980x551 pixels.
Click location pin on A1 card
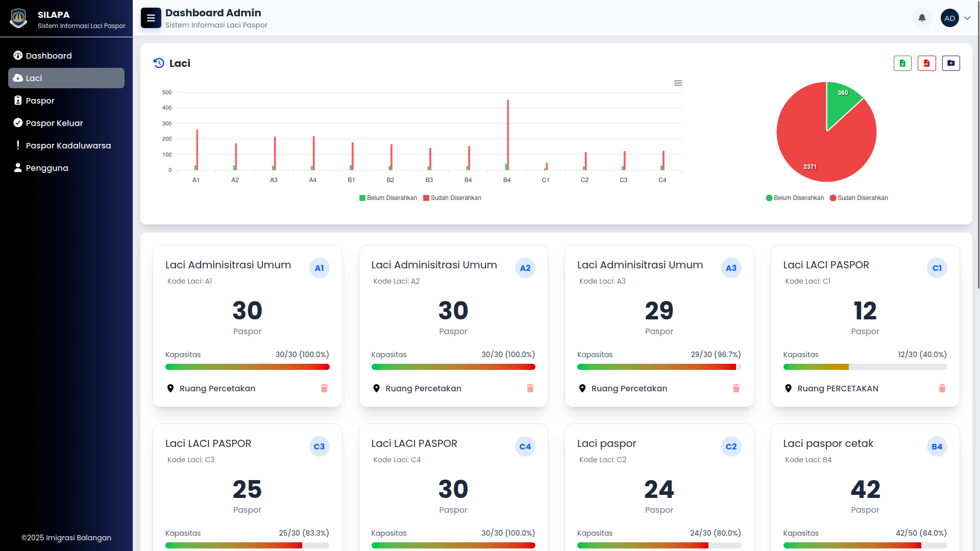[x=170, y=388]
